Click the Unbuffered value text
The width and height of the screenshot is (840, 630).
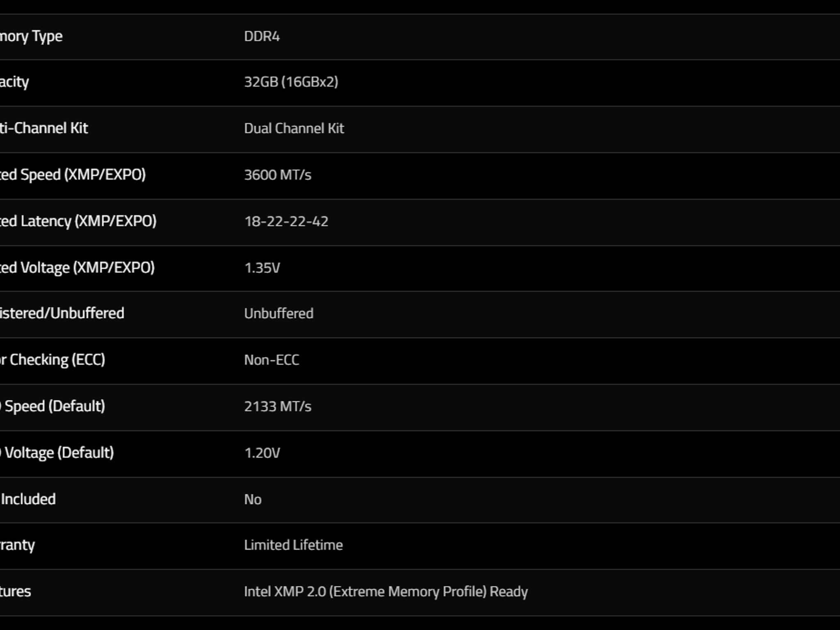(x=279, y=313)
